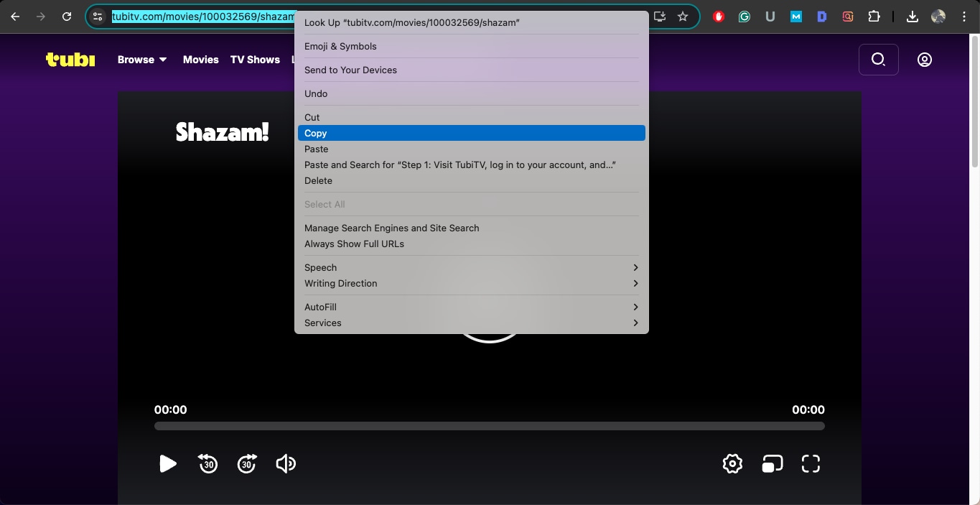Image resolution: width=980 pixels, height=505 pixels.
Task: Expand the AutoFill submenu
Action: click(x=472, y=307)
